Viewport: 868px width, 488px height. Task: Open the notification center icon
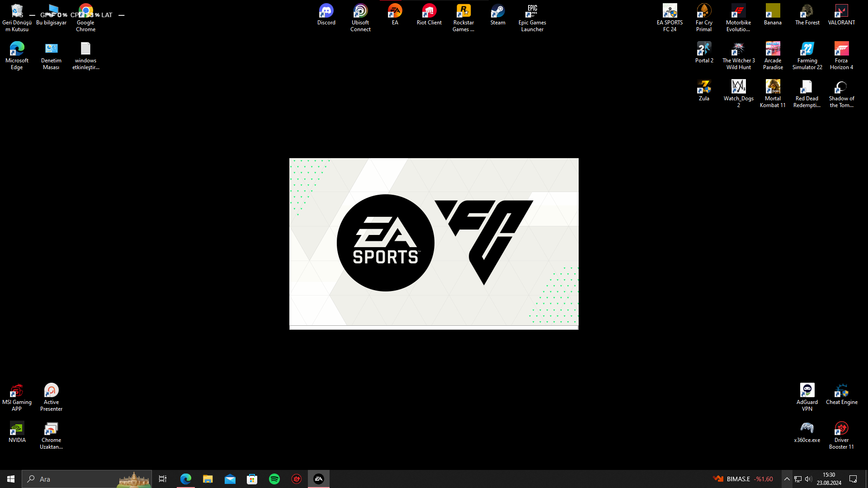coord(853,479)
